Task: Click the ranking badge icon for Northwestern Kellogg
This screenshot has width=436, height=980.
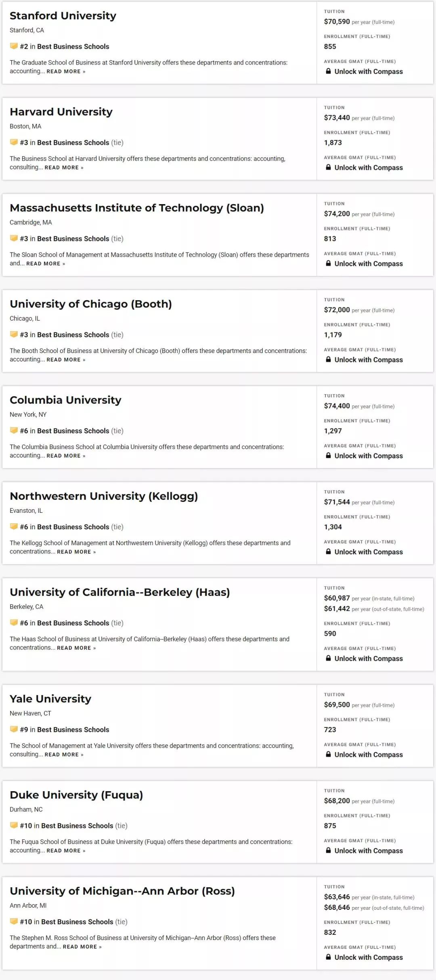Action: (x=14, y=527)
